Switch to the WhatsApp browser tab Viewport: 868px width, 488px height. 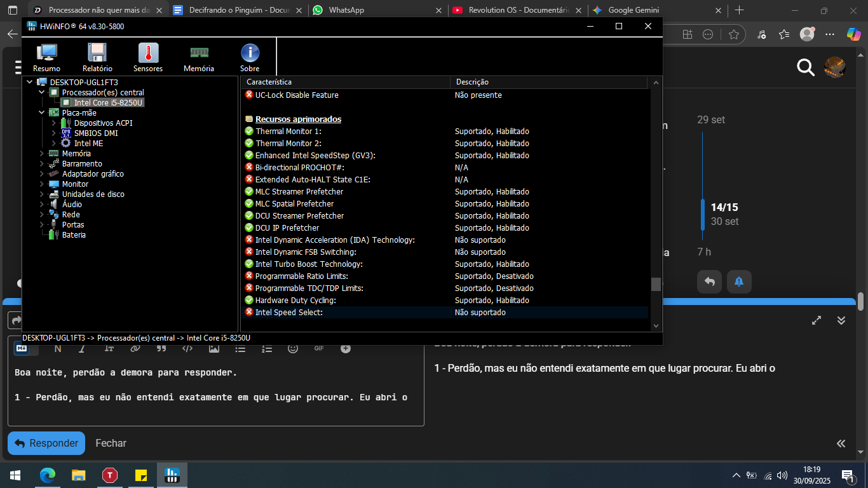[346, 10]
